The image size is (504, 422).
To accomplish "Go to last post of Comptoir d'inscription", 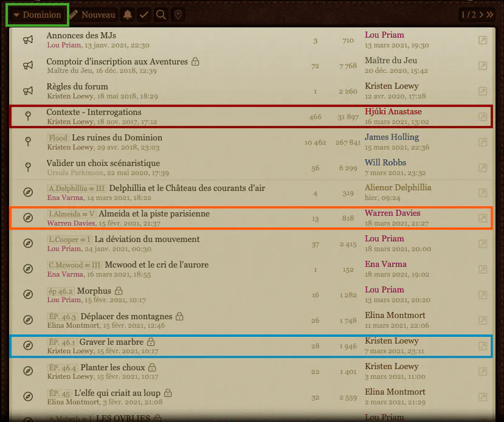I will tap(483, 66).
